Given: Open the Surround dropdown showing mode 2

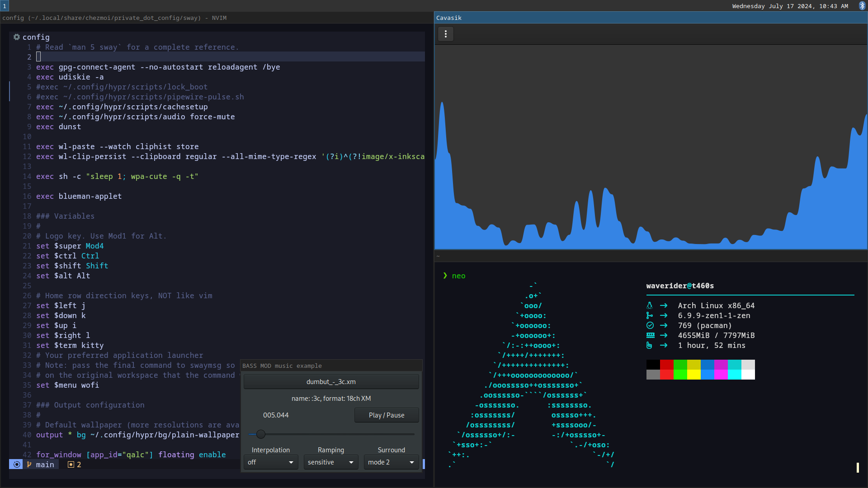Looking at the screenshot, I should 391,462.
